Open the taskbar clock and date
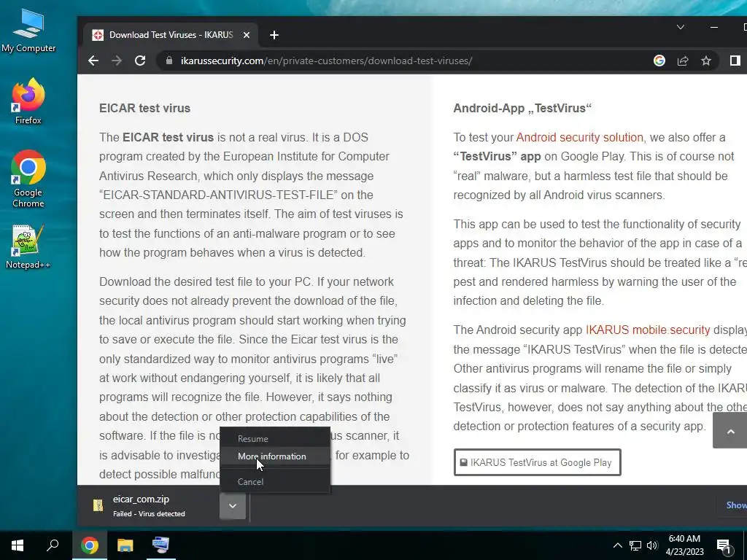The height and width of the screenshot is (560, 747). click(x=684, y=545)
